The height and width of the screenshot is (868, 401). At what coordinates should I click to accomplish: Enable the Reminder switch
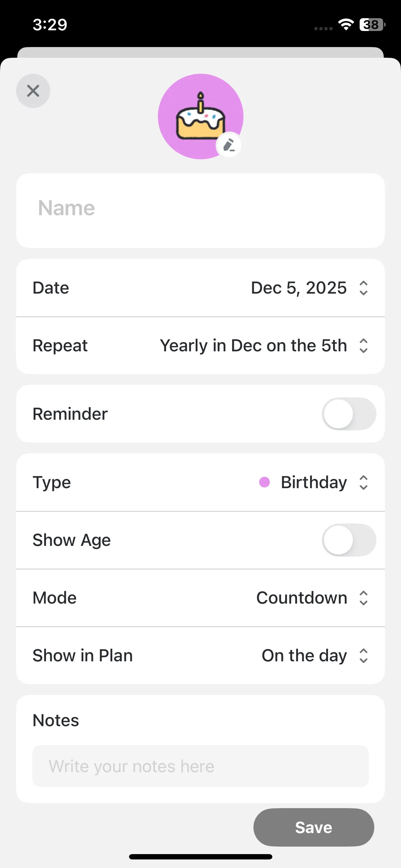(349, 414)
